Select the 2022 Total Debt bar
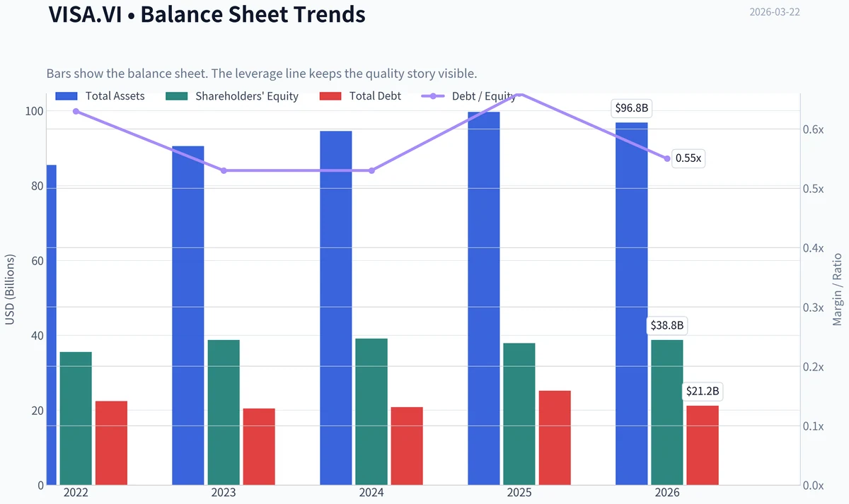 tap(112, 443)
